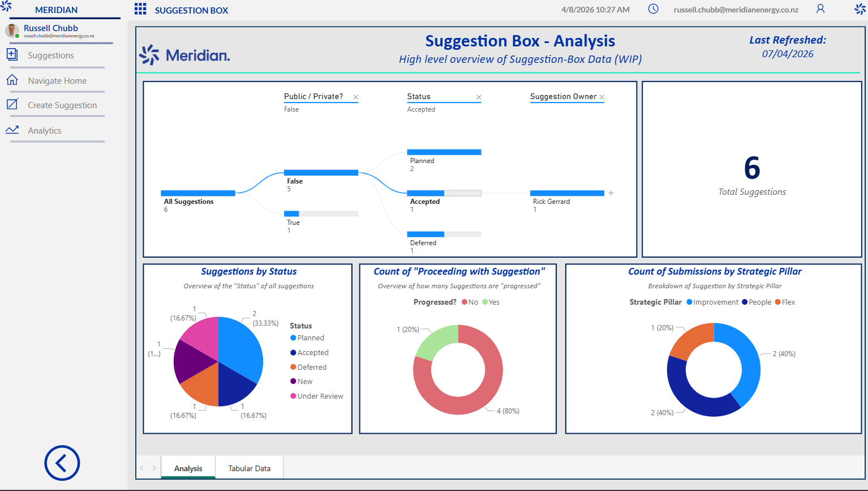Click the Navigate Home house icon
This screenshot has width=868, height=491.
click(x=12, y=80)
